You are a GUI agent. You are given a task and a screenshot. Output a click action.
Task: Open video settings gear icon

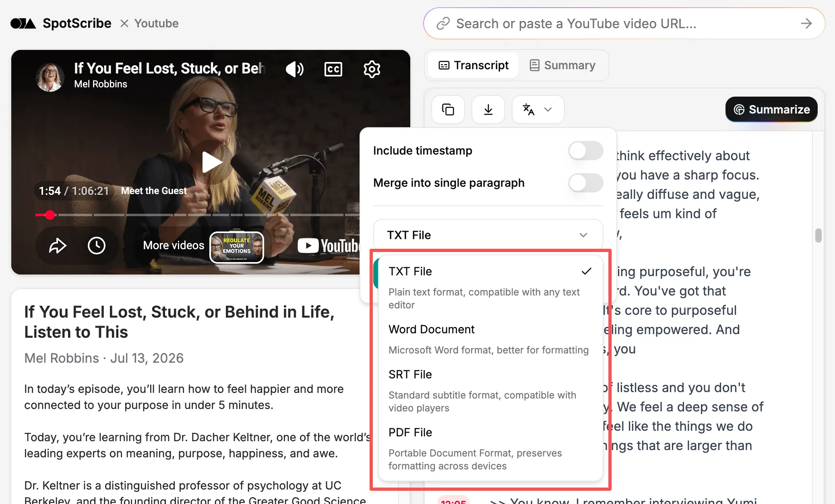tap(372, 69)
